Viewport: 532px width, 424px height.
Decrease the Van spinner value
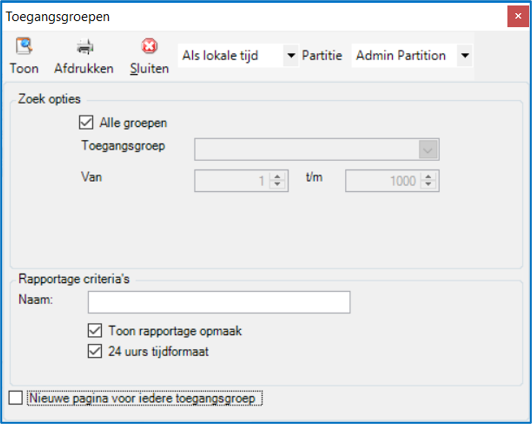[x=277, y=184]
